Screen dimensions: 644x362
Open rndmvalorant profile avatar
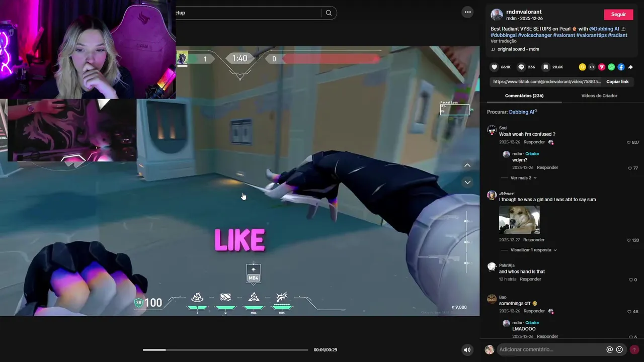[497, 15]
